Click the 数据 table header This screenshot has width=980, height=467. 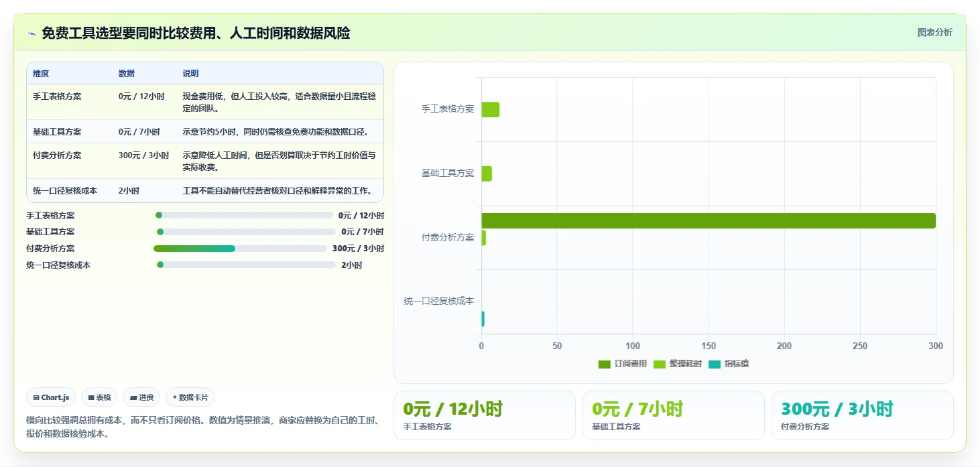[x=127, y=74]
